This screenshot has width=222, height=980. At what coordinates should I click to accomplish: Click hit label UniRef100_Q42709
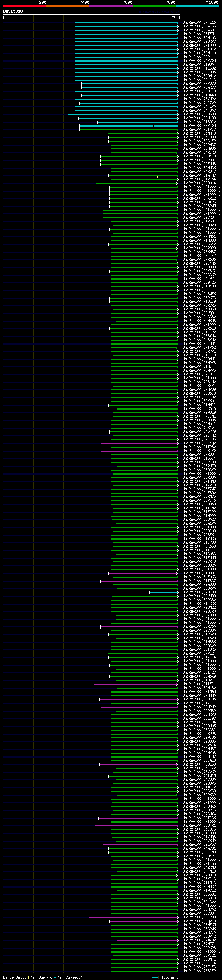tap(199, 103)
